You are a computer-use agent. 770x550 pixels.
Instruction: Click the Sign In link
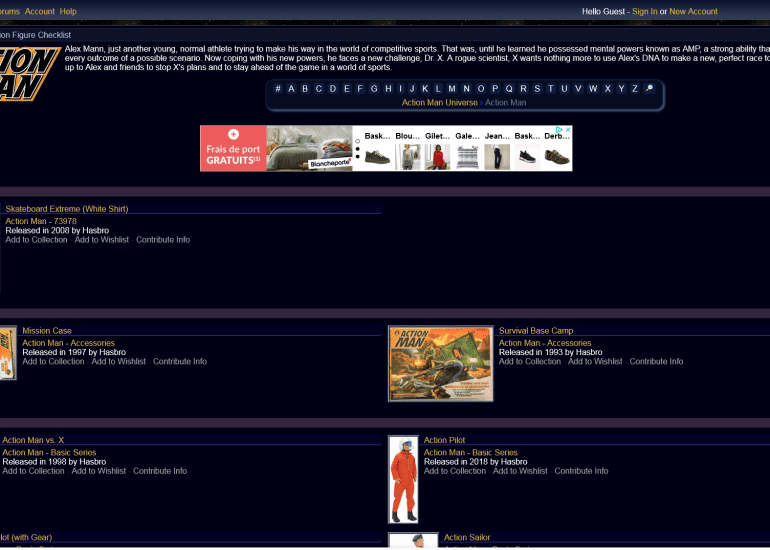pyautogui.click(x=645, y=11)
